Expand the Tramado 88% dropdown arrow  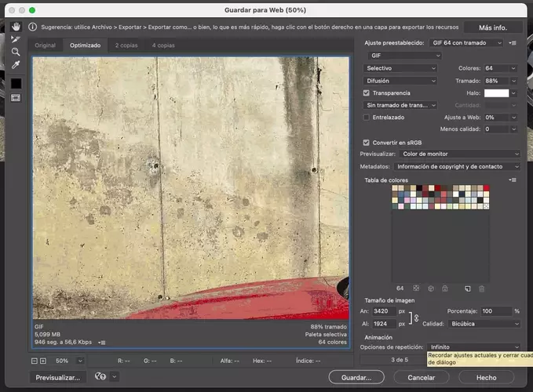(x=513, y=81)
